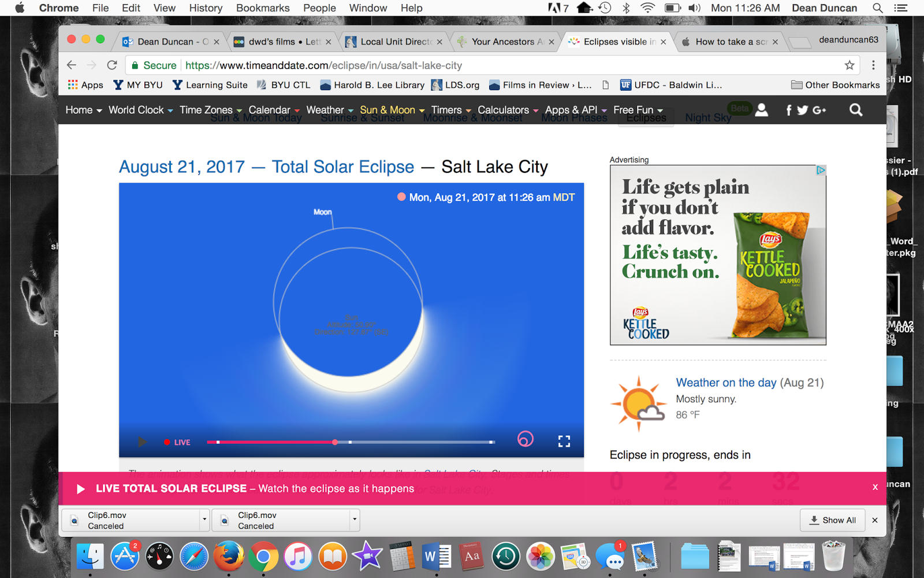Switch to the "Local Unit Directory" tab
The width and height of the screenshot is (924, 578).
(x=394, y=42)
